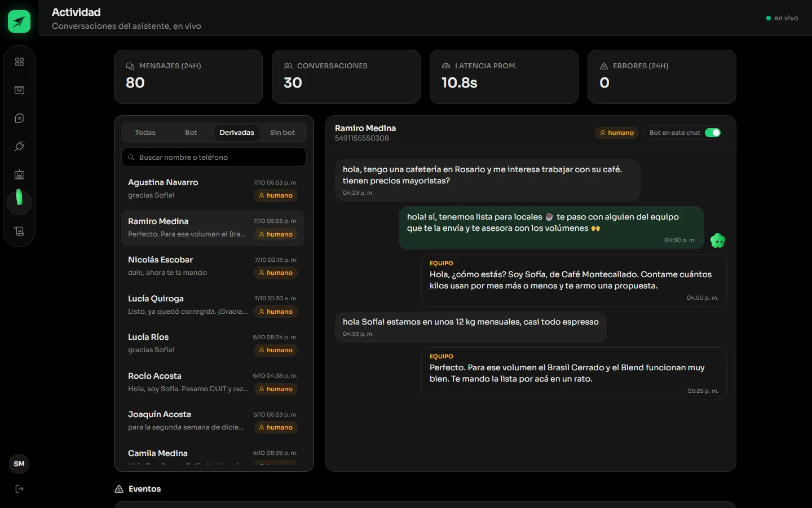Click the Eventos section heading

(145, 489)
